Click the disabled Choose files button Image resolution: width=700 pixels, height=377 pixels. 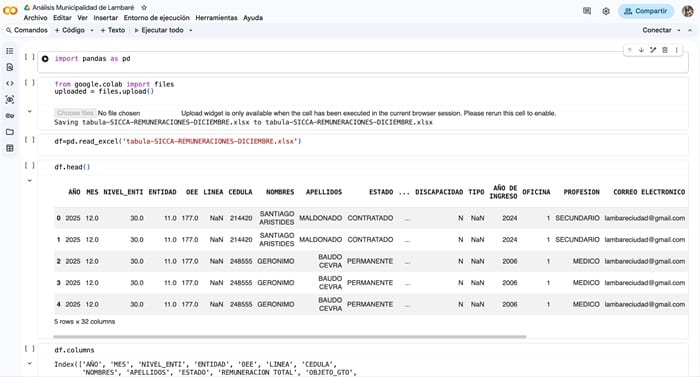75,113
